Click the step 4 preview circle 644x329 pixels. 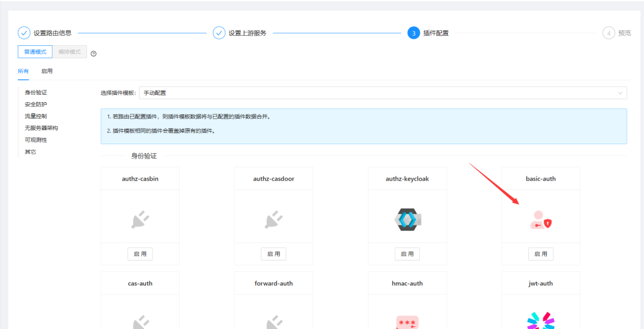(609, 33)
